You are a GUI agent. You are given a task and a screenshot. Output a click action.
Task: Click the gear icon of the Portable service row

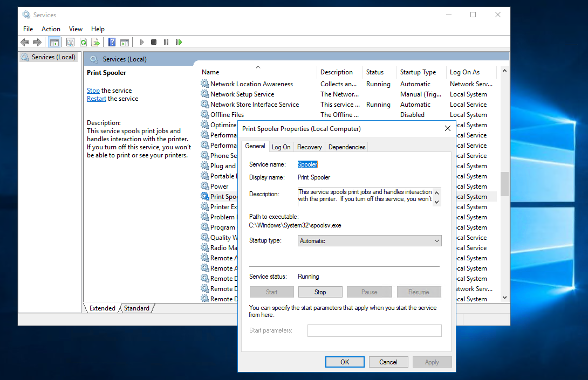(x=205, y=176)
